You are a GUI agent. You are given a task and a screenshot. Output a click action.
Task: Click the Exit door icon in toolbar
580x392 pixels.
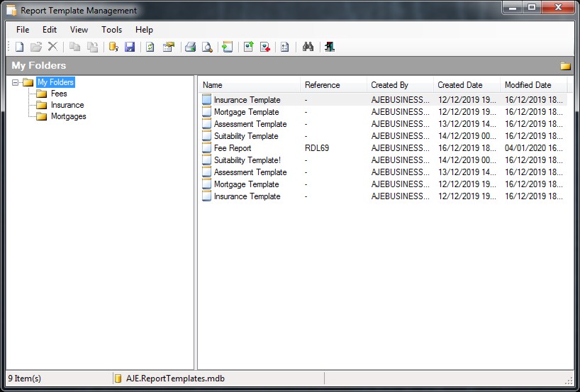click(330, 47)
